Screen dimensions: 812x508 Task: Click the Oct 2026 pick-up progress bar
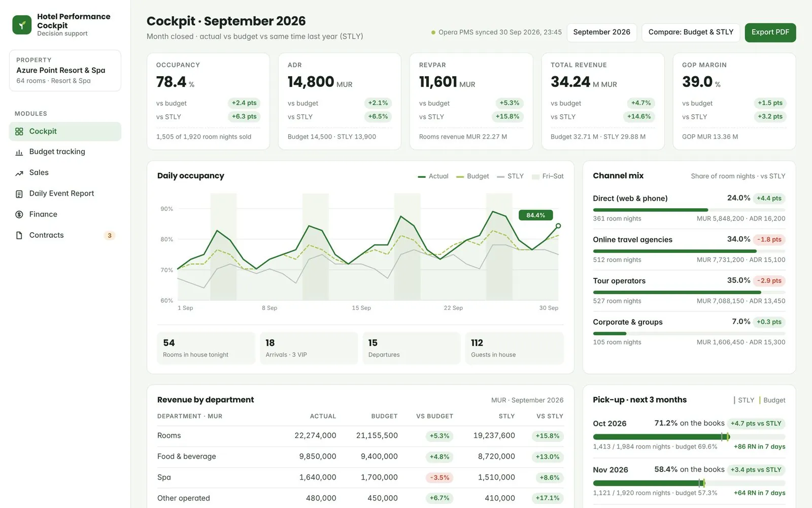coord(689,437)
